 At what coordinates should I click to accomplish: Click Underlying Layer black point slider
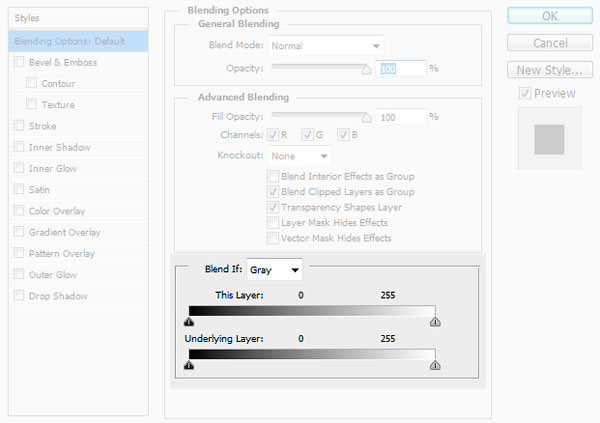coord(189,365)
